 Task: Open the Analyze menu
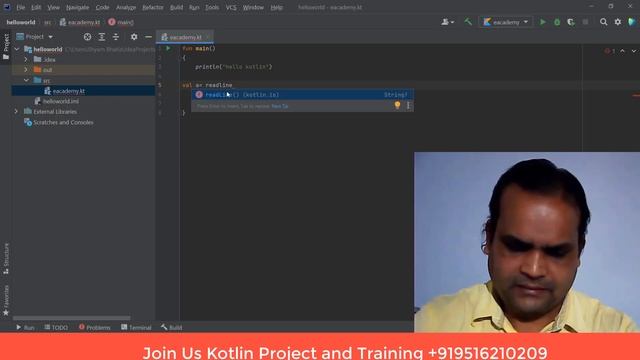tap(126, 7)
